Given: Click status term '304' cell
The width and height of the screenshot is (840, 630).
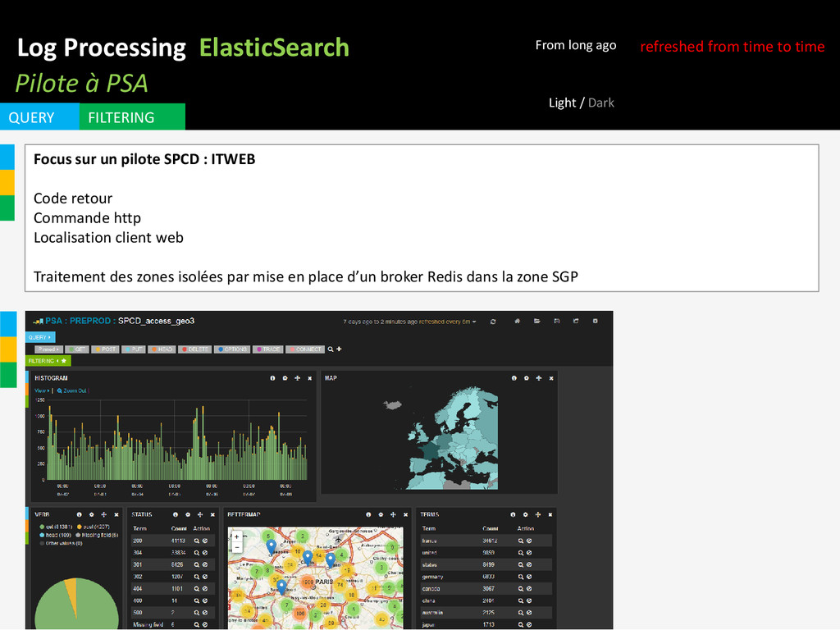Looking at the screenshot, I should (138, 553).
